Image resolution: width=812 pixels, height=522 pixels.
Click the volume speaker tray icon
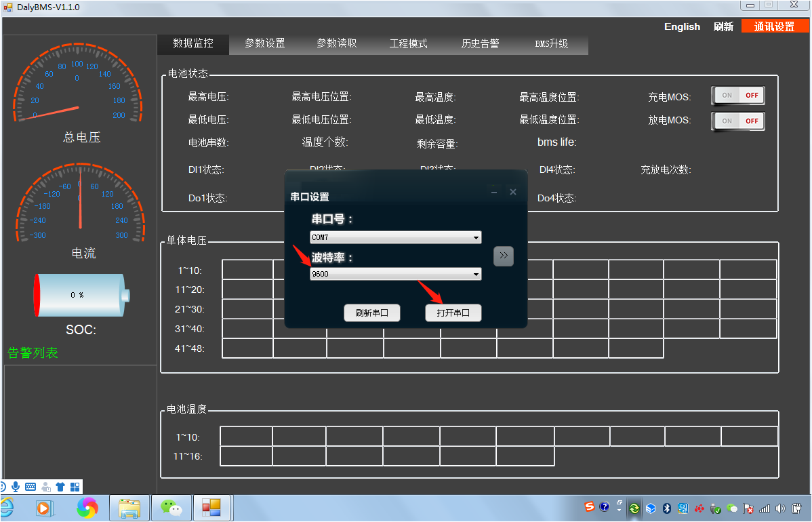point(780,508)
